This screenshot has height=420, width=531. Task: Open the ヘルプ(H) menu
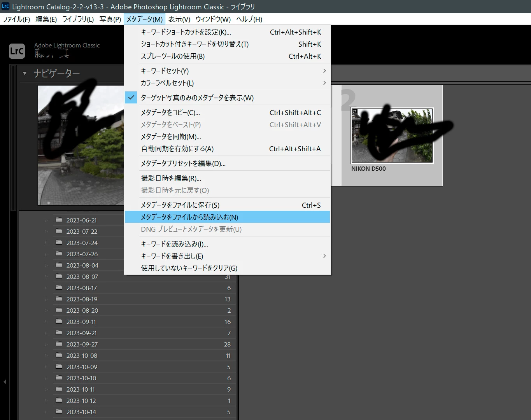tap(249, 19)
